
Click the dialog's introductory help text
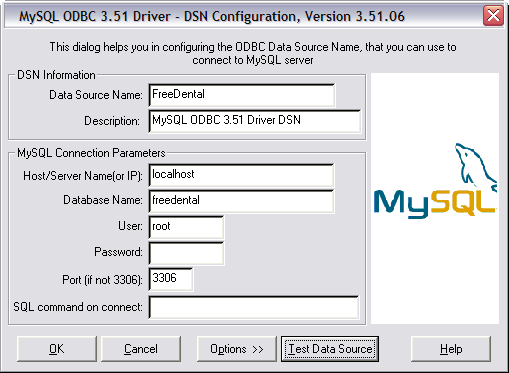(253, 53)
